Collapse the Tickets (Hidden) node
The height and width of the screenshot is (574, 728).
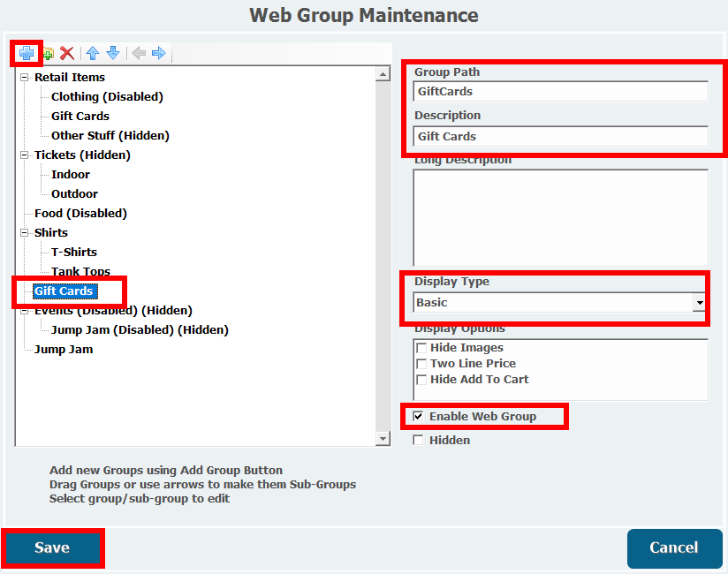[x=25, y=155]
